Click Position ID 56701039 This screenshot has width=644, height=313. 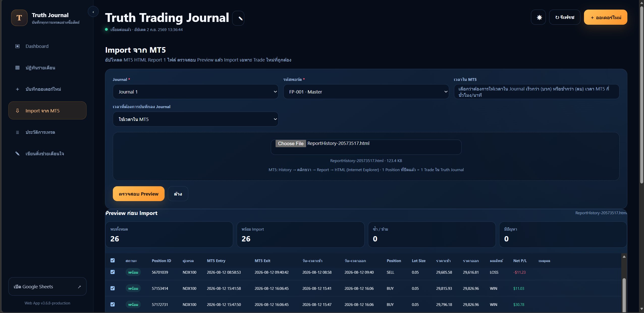160,272
